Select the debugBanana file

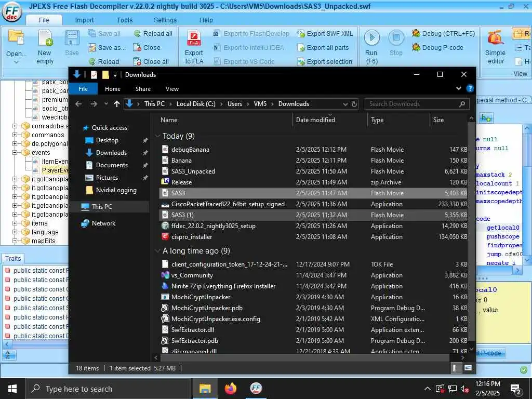[190, 150]
